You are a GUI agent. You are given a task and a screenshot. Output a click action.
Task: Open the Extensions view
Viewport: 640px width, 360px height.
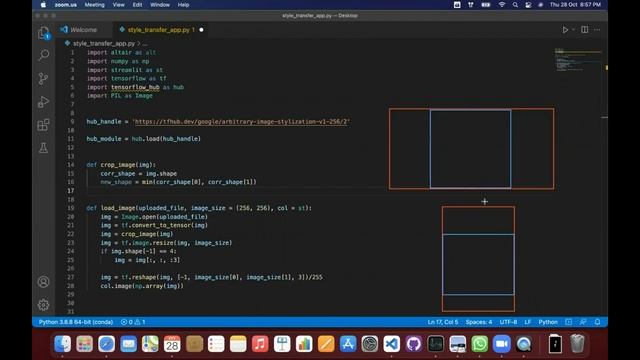[x=44, y=125]
